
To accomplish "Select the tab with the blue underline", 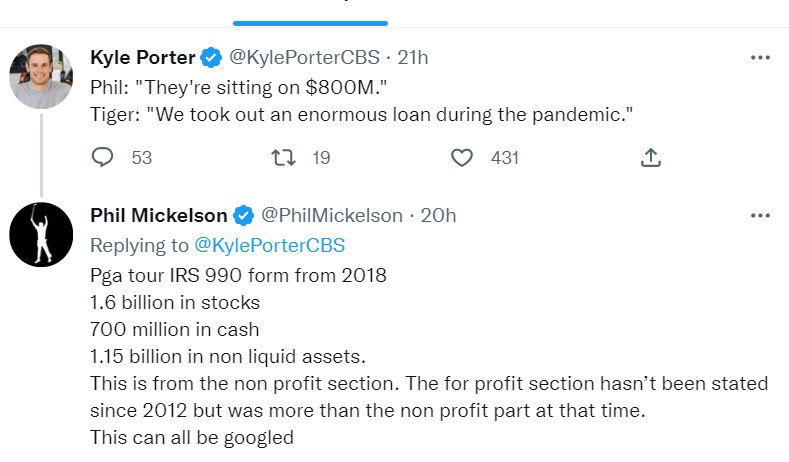I will tap(310, 10).
